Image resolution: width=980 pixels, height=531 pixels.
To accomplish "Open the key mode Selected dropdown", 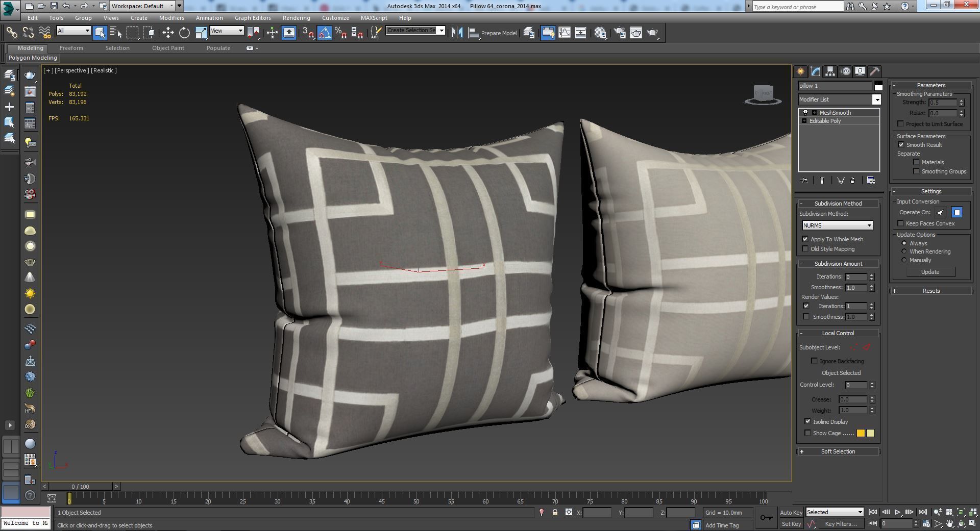I will [835, 512].
